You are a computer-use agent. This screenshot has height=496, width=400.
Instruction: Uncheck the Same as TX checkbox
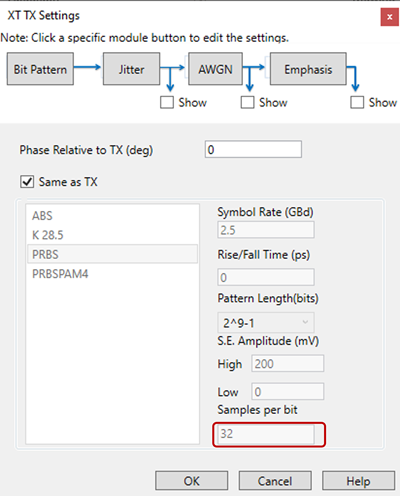pos(27,182)
